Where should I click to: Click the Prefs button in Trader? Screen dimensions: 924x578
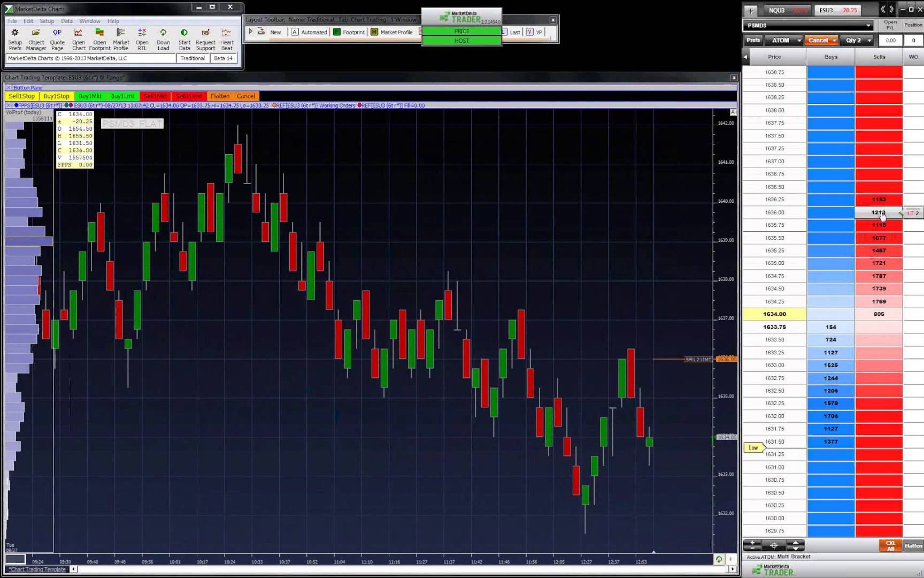coord(753,40)
